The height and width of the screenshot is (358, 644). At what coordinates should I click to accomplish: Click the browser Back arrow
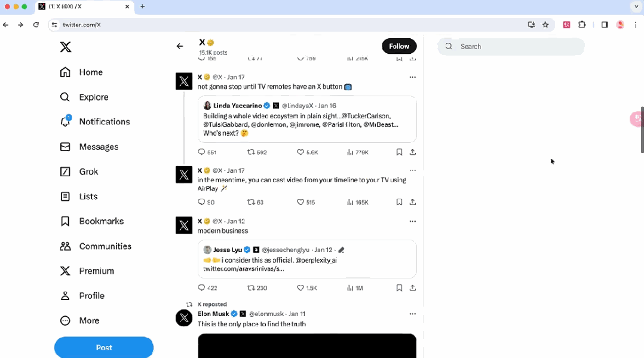[x=6, y=25]
